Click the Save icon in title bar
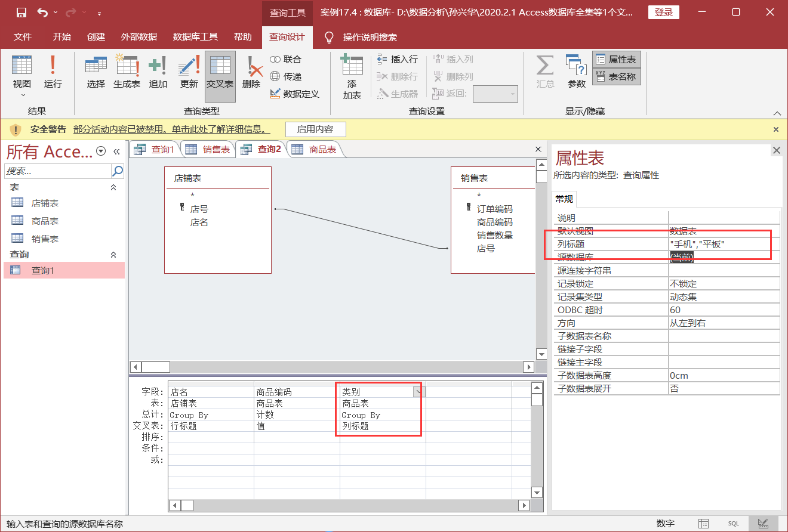 click(x=21, y=13)
